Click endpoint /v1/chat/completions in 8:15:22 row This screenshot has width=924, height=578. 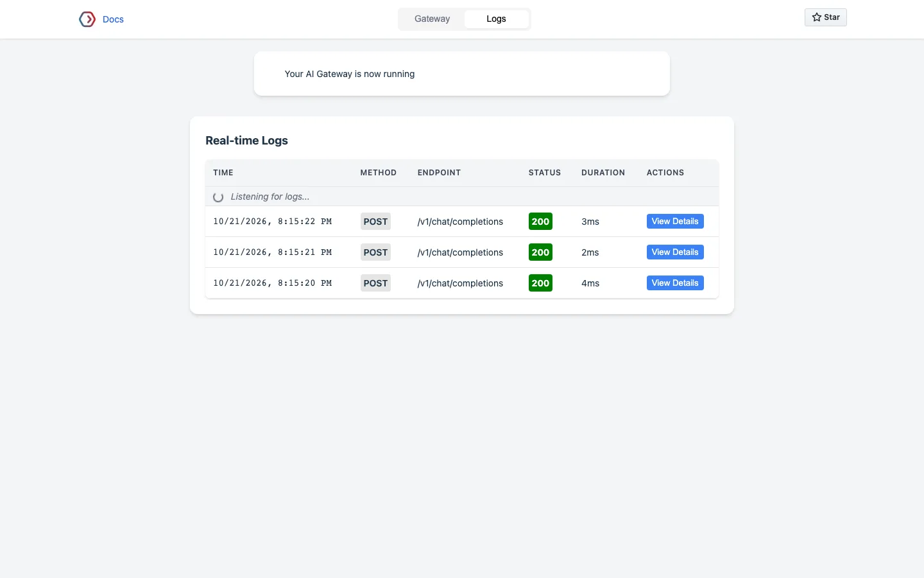coord(460,222)
